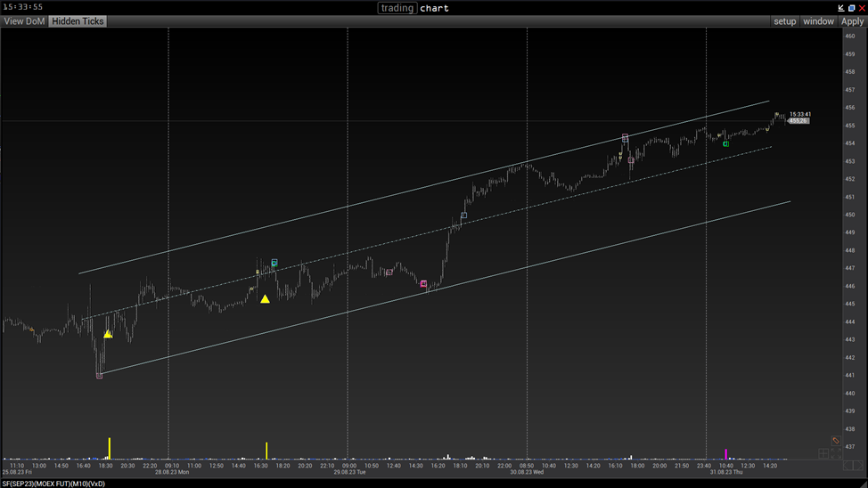Image resolution: width=868 pixels, height=488 pixels.
Task: Select the green square trade marker on Thursday
Action: coord(725,144)
